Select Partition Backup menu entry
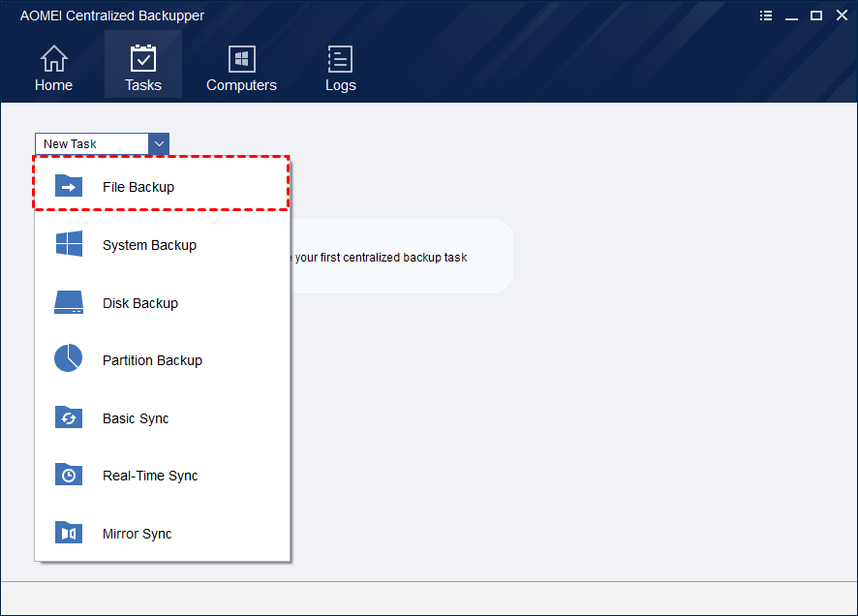This screenshot has height=616, width=858. 162,360
